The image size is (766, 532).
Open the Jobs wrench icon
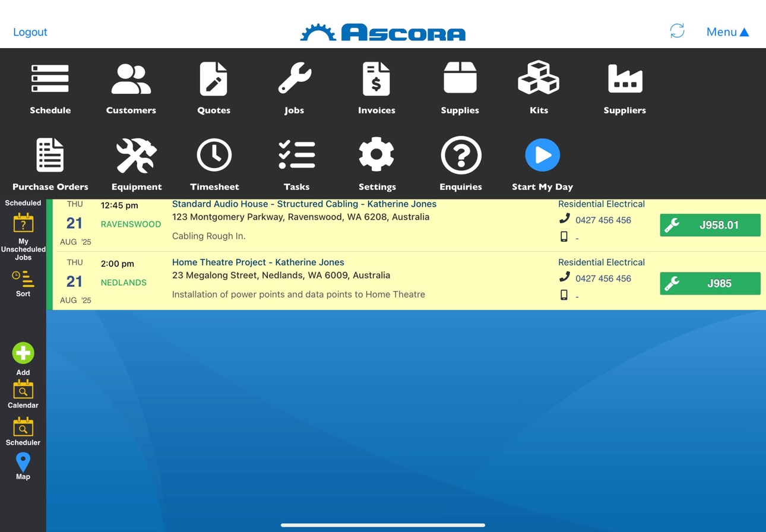point(295,79)
